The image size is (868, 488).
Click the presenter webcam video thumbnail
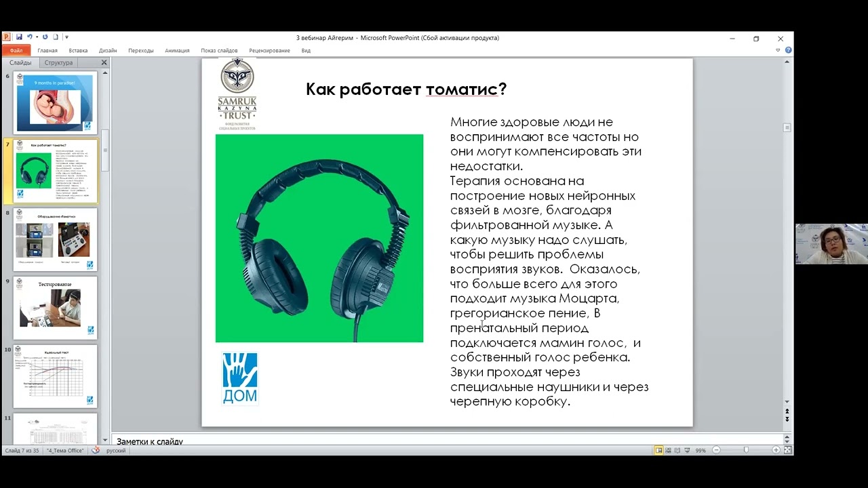click(831, 244)
